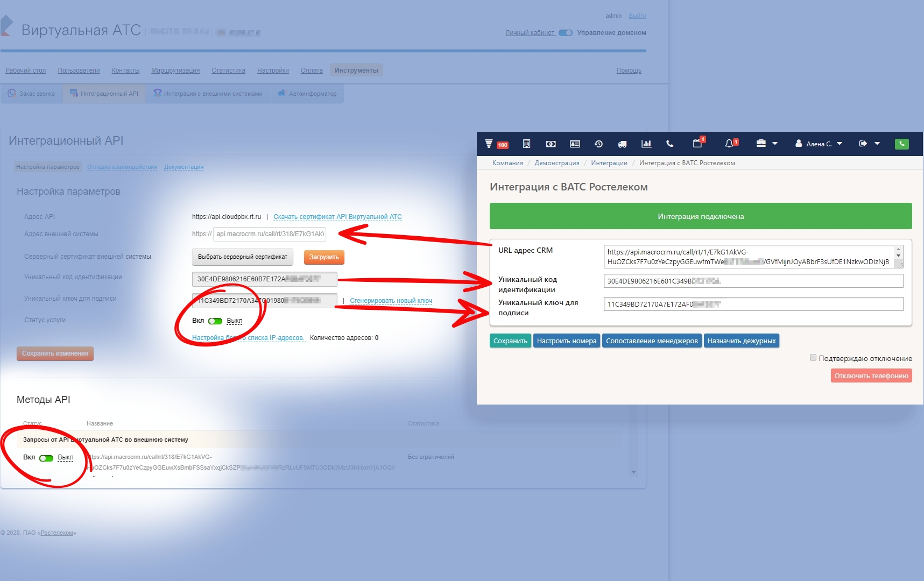Click Настроить номера button

[567, 341]
